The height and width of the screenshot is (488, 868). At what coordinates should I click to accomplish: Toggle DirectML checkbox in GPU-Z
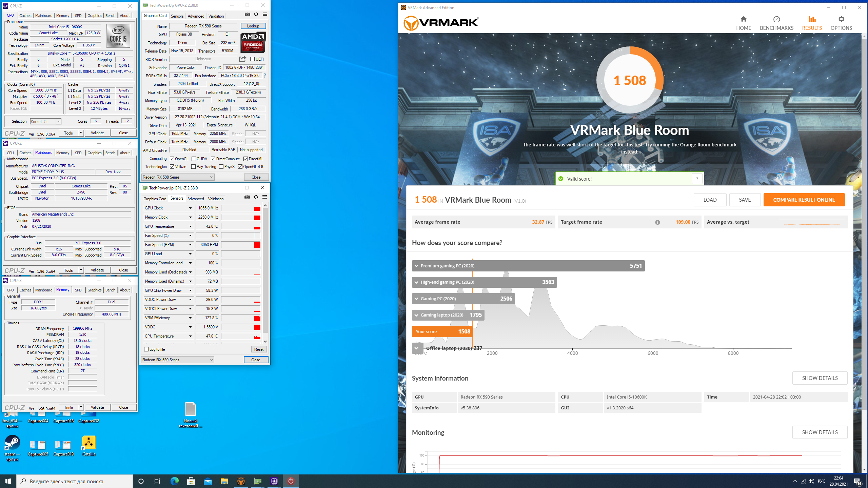(x=245, y=159)
